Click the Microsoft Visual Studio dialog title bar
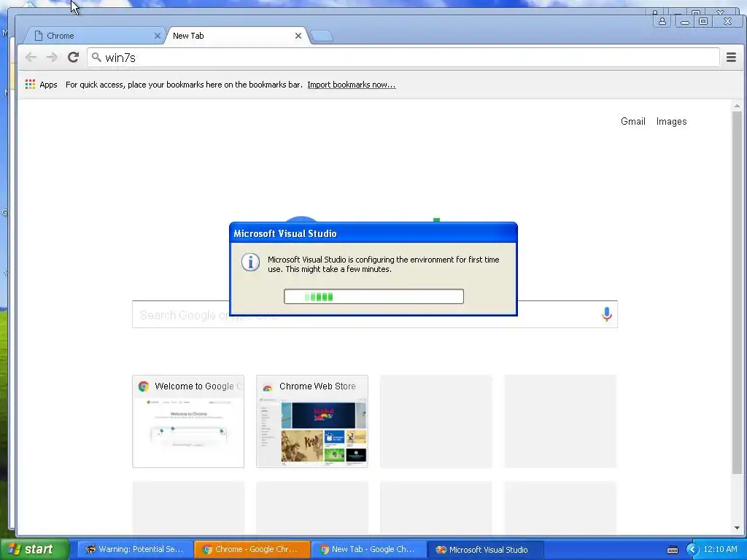 (x=373, y=233)
